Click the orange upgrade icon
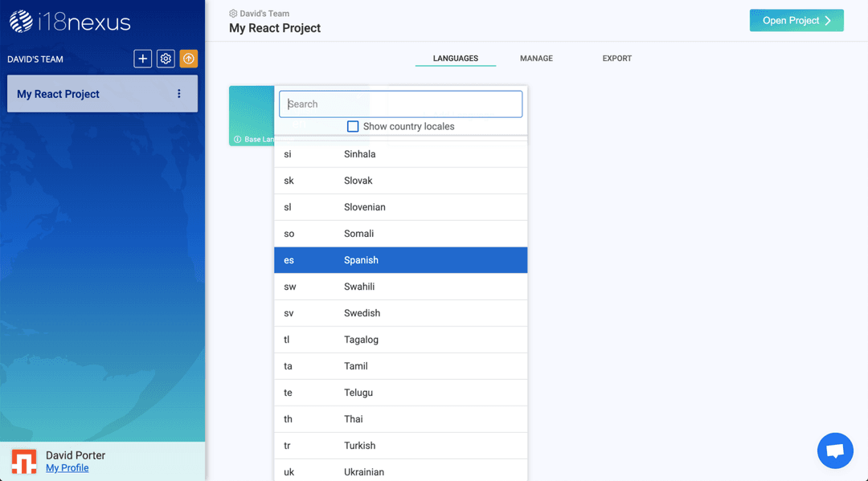868x481 pixels. coord(188,59)
